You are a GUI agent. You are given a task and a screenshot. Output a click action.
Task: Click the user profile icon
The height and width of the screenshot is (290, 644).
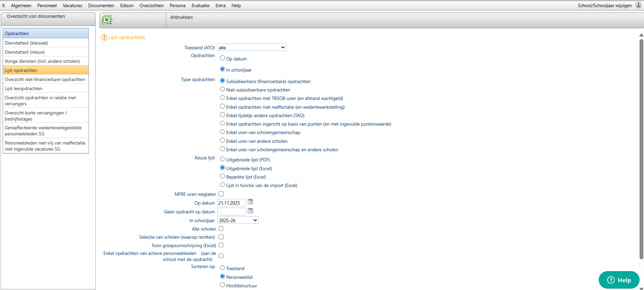[639, 5]
